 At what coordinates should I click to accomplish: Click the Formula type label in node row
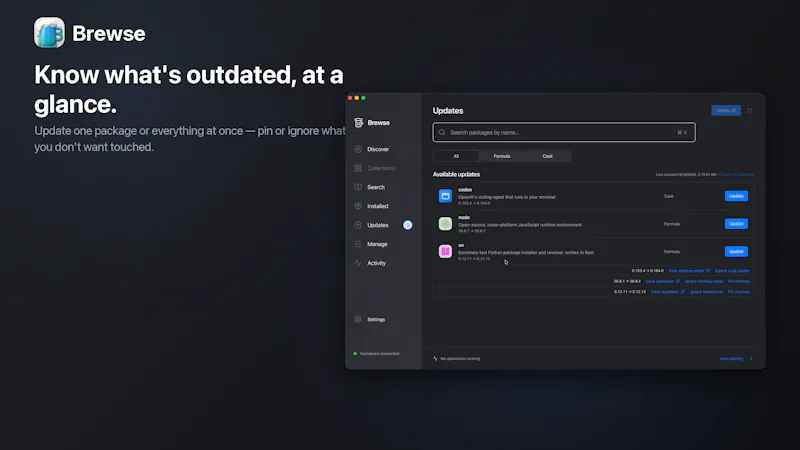pyautogui.click(x=671, y=224)
